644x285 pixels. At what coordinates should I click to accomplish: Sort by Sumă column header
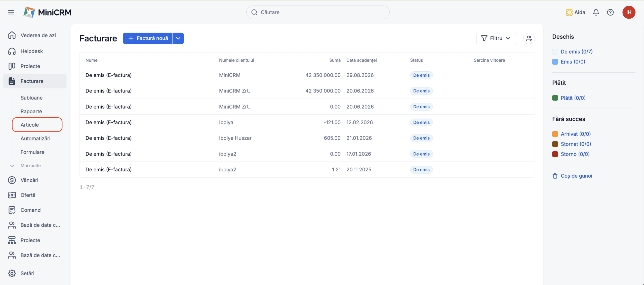[335, 60]
